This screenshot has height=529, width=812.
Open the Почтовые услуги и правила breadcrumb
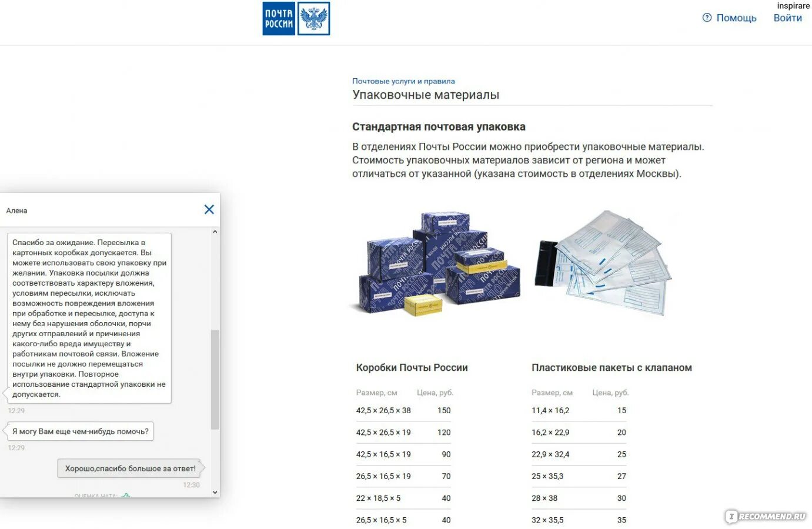click(x=403, y=81)
